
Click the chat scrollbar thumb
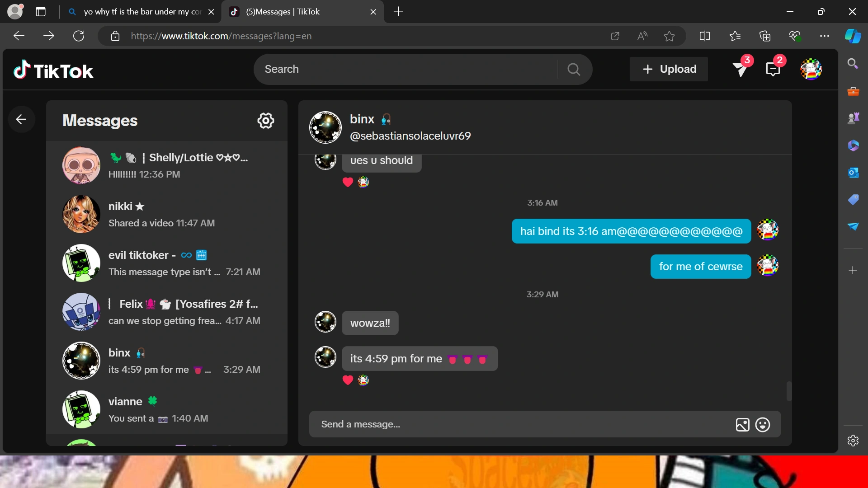pyautogui.click(x=789, y=391)
